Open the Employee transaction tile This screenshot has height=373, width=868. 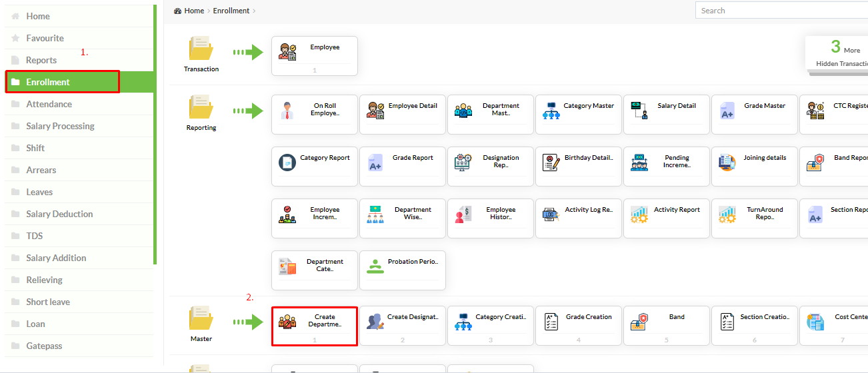[x=315, y=56]
